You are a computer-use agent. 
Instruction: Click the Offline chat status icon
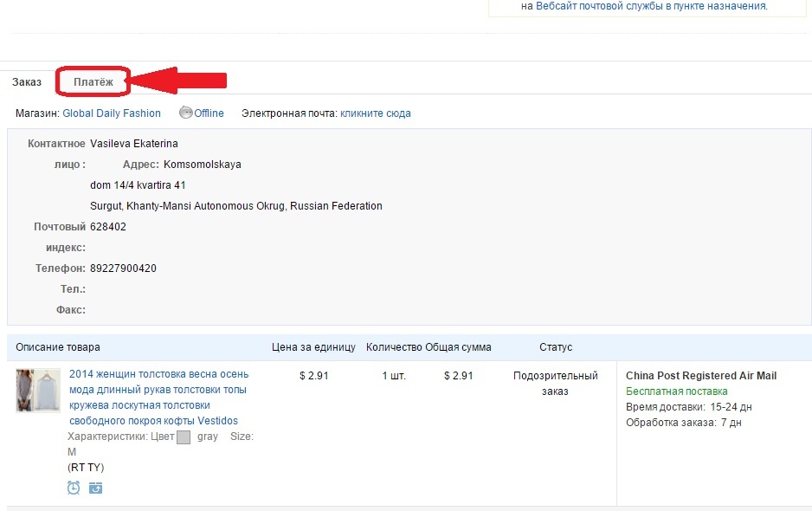(x=185, y=113)
